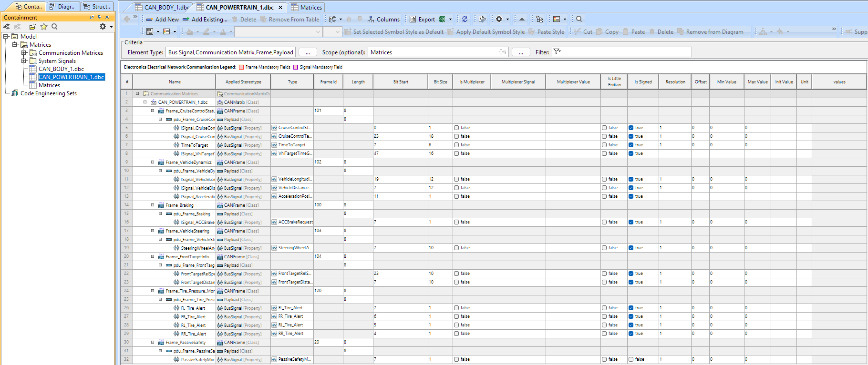
Task: Expand the Communication Matrices tree folder
Action: pos(23,53)
